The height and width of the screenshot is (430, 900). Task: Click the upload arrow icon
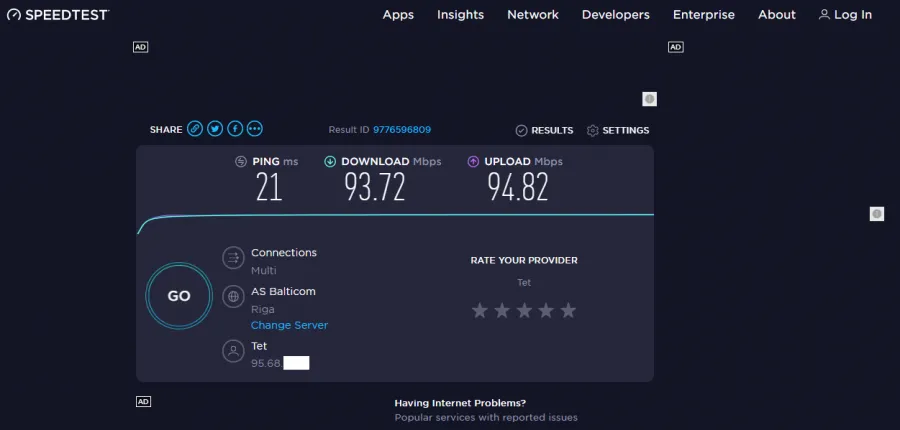[473, 162]
